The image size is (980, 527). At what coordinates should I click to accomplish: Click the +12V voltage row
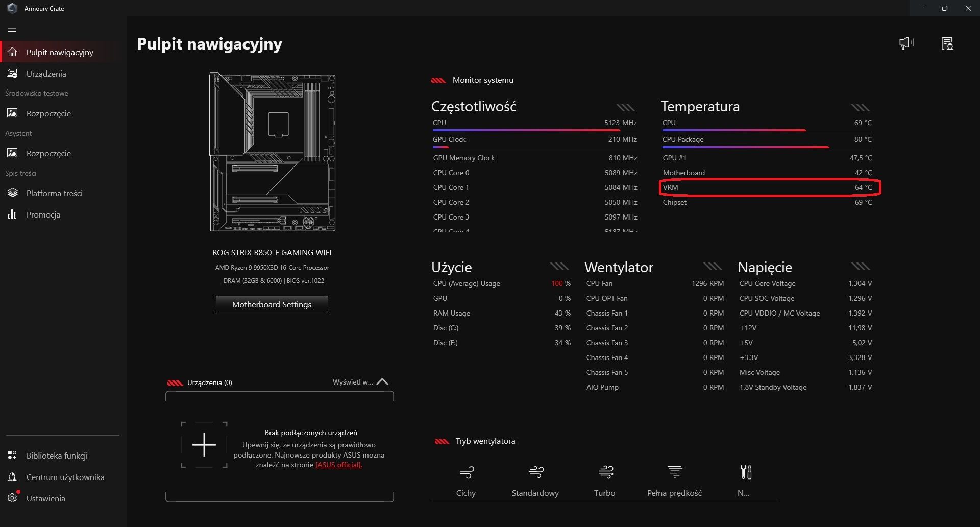(805, 328)
